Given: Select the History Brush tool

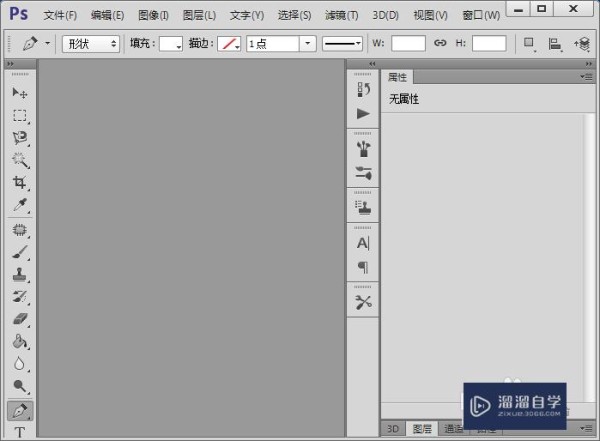Looking at the screenshot, I should (20, 297).
